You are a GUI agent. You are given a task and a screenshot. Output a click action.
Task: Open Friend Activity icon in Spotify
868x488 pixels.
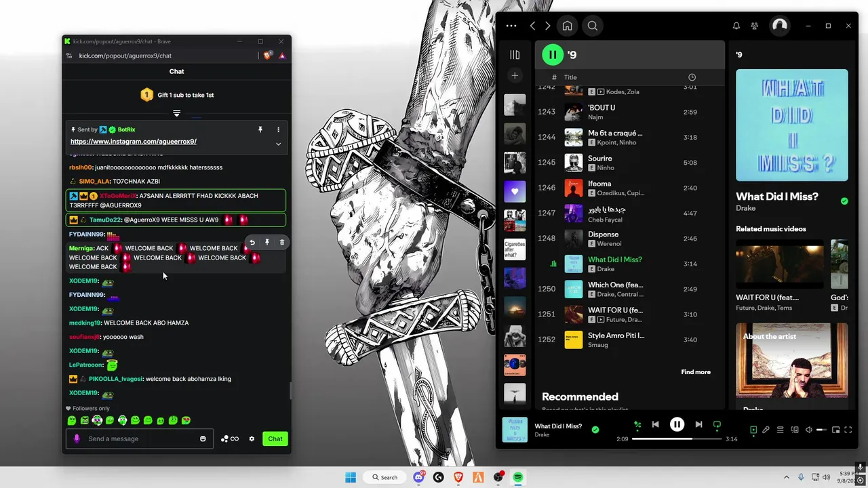(755, 26)
